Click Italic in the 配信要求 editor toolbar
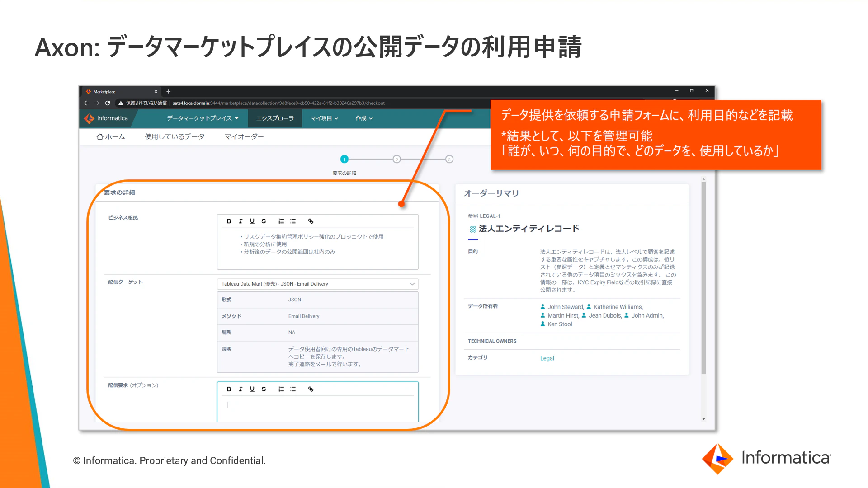Image resolution: width=868 pixels, height=488 pixels. (x=241, y=389)
